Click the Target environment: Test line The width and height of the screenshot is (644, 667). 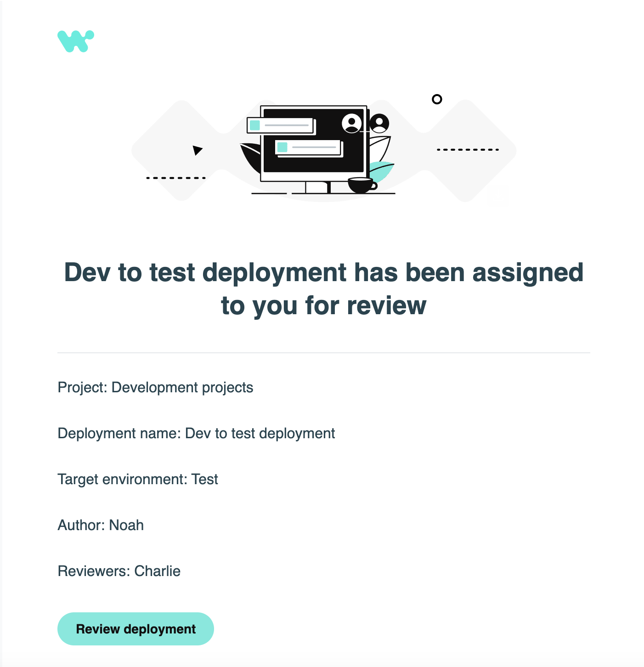point(138,479)
